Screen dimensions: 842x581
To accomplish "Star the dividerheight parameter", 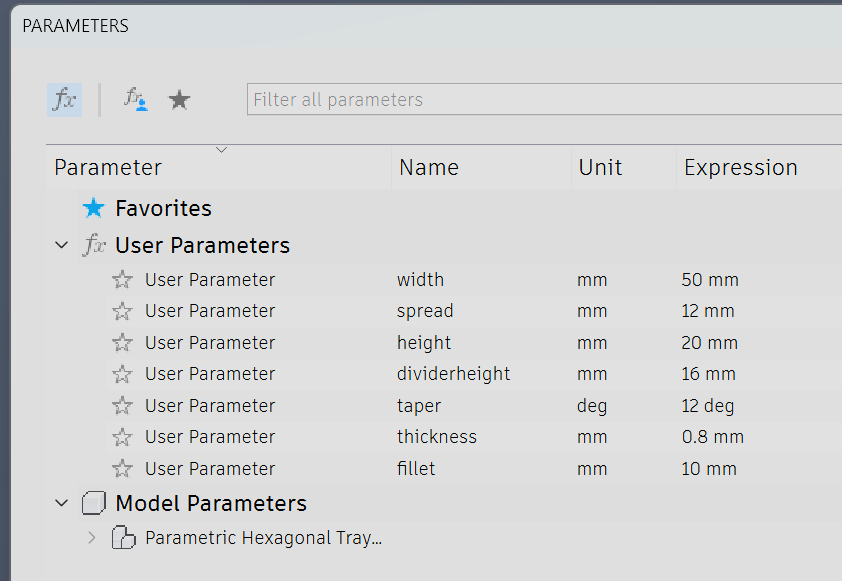I will pyautogui.click(x=122, y=374).
